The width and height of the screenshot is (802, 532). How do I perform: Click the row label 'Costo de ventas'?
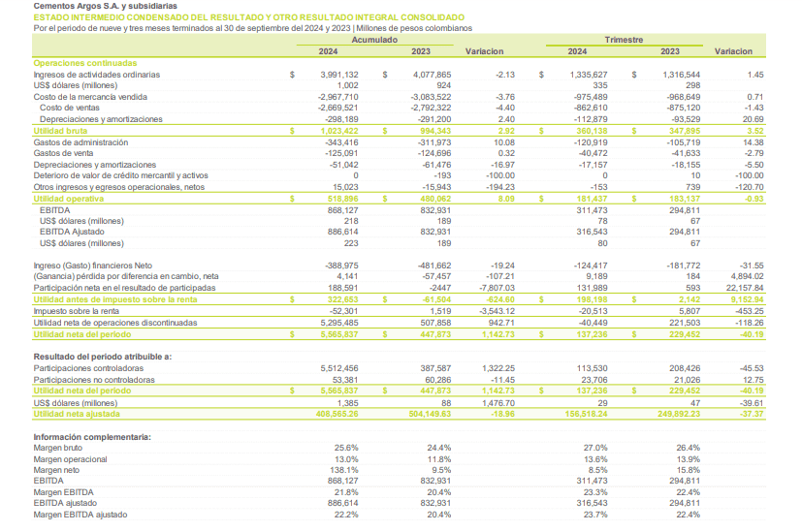coord(70,108)
